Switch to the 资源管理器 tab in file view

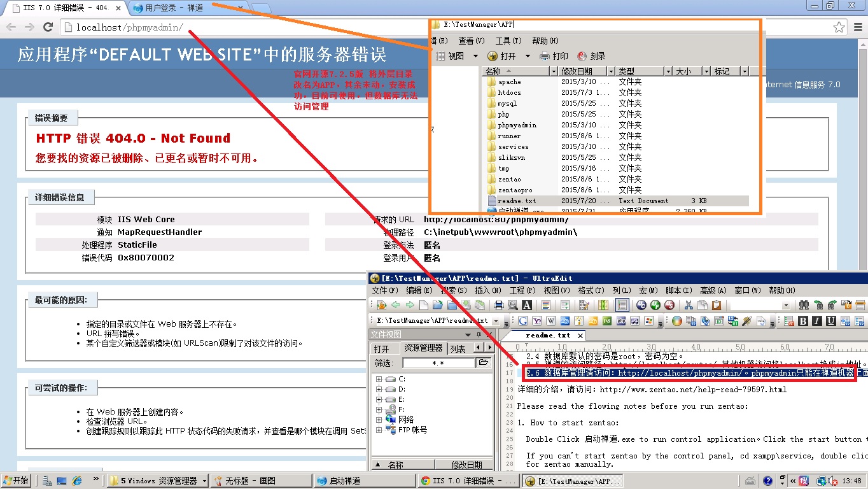423,348
